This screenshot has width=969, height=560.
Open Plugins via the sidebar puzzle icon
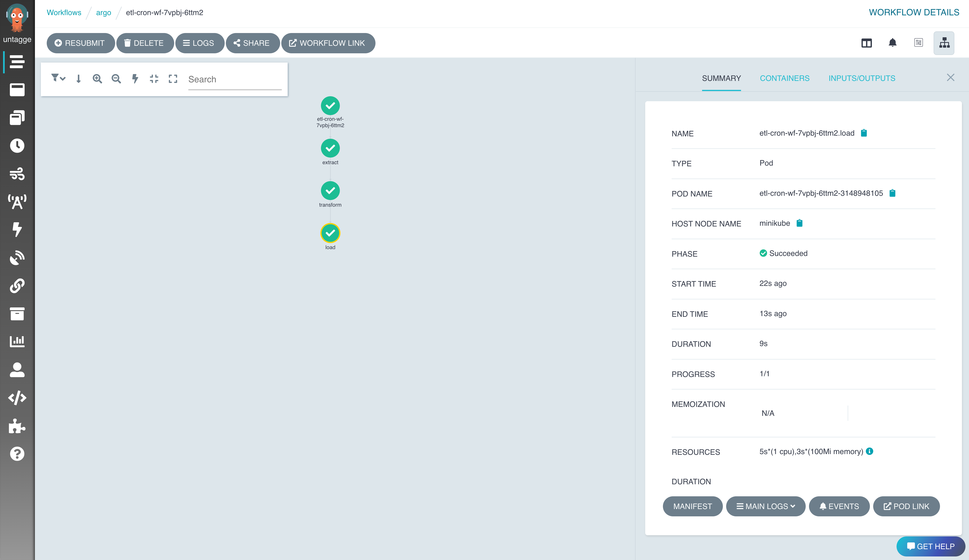pos(17,426)
